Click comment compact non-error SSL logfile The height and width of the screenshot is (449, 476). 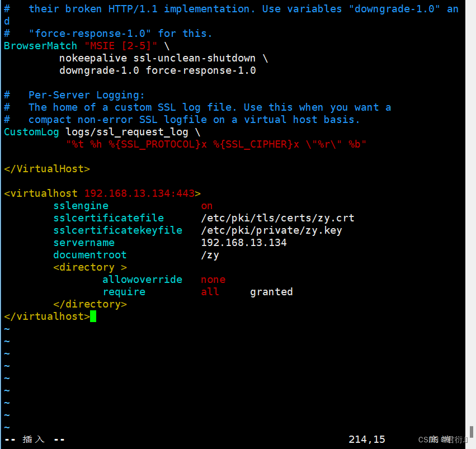click(182, 120)
